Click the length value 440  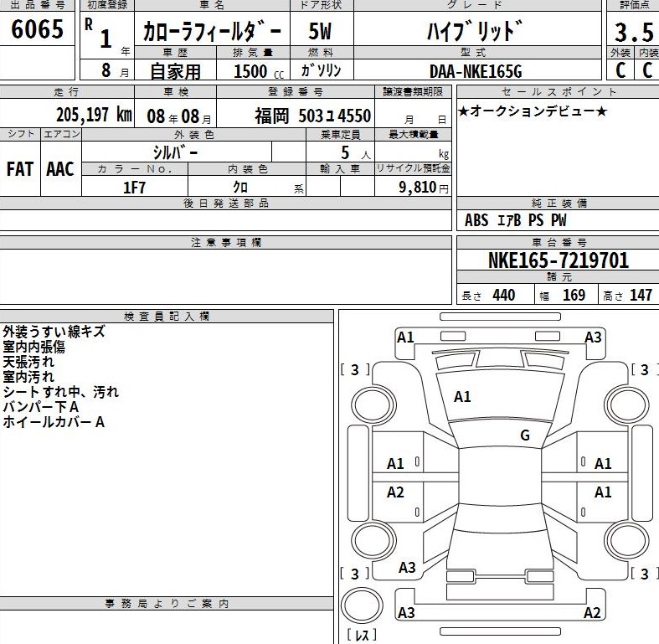(504, 295)
